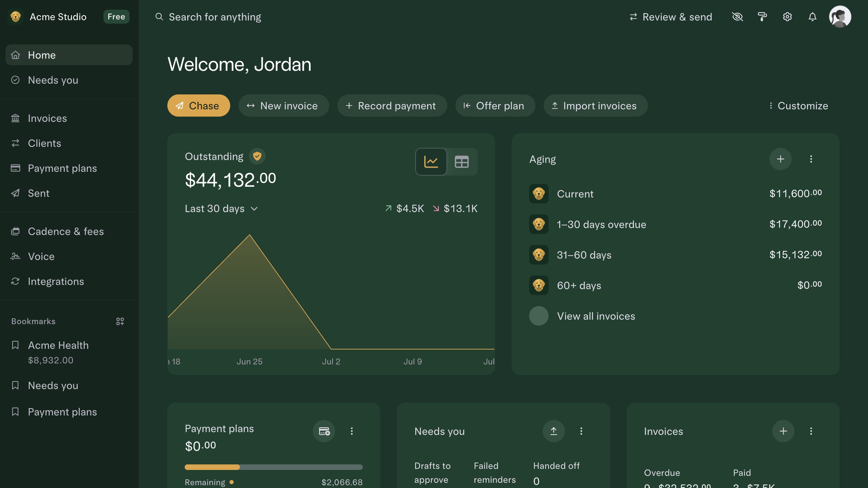This screenshot has height=488, width=868.
Task: Click the $13.1K downward trend value
Action: pos(455,209)
